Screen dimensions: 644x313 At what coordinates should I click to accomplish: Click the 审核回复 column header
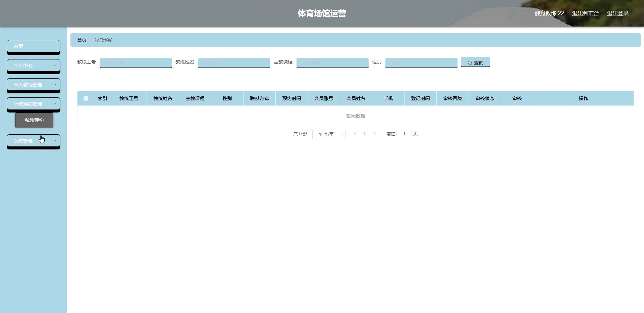(x=452, y=98)
